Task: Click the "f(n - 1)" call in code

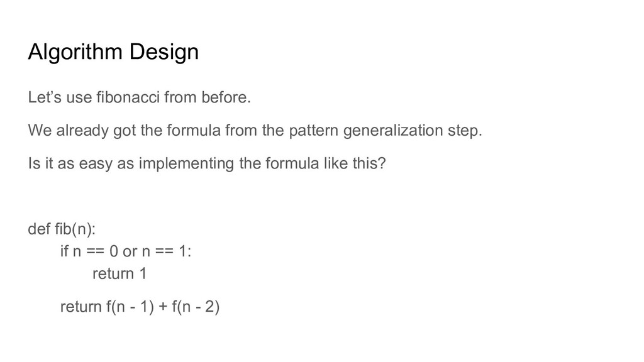Action: 130,307
